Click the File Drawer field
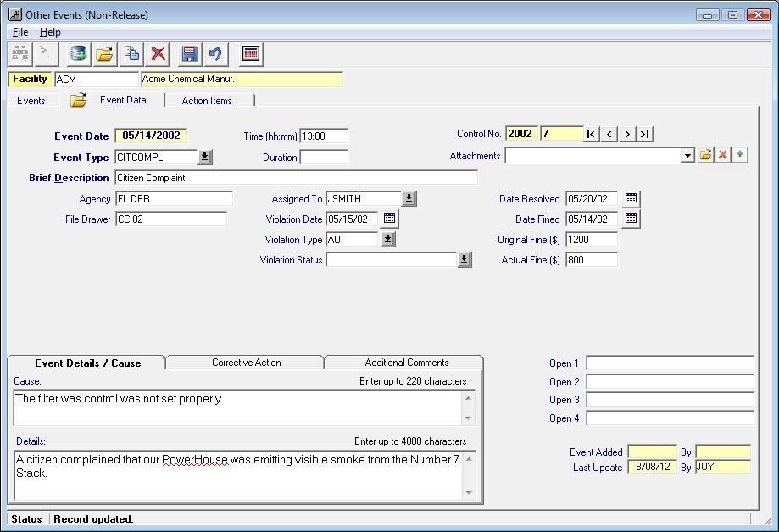This screenshot has height=532, width=779. pos(171,219)
